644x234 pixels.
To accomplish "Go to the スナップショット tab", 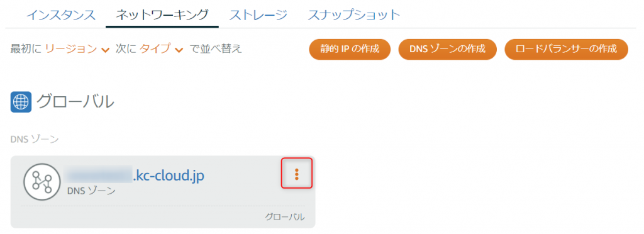I will pyautogui.click(x=353, y=15).
